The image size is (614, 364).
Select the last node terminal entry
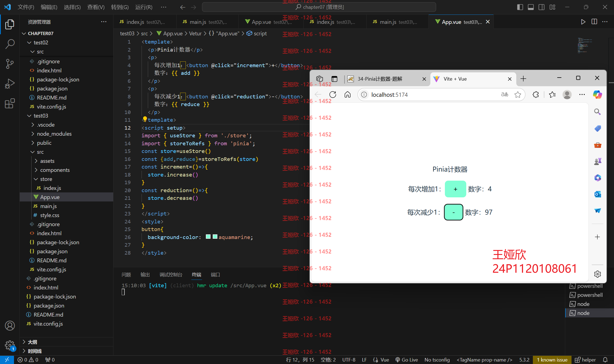(x=589, y=313)
